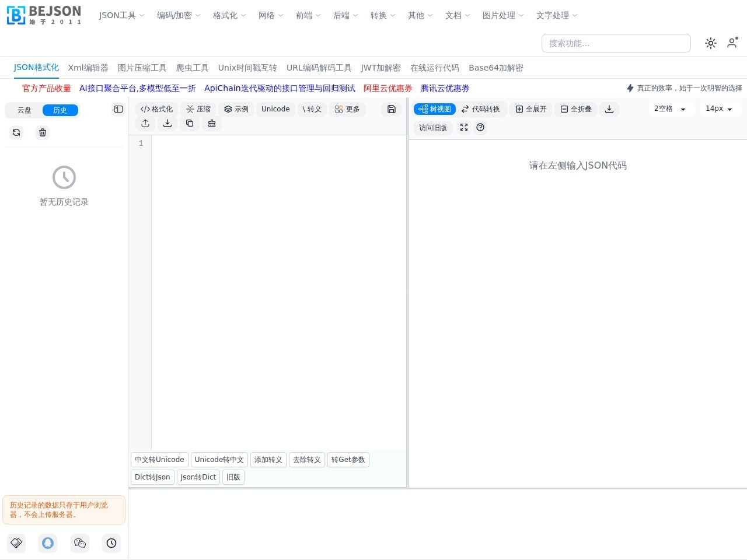The width and height of the screenshot is (747, 560).
Task: Open the 编码/加密 menu
Action: pos(179,15)
